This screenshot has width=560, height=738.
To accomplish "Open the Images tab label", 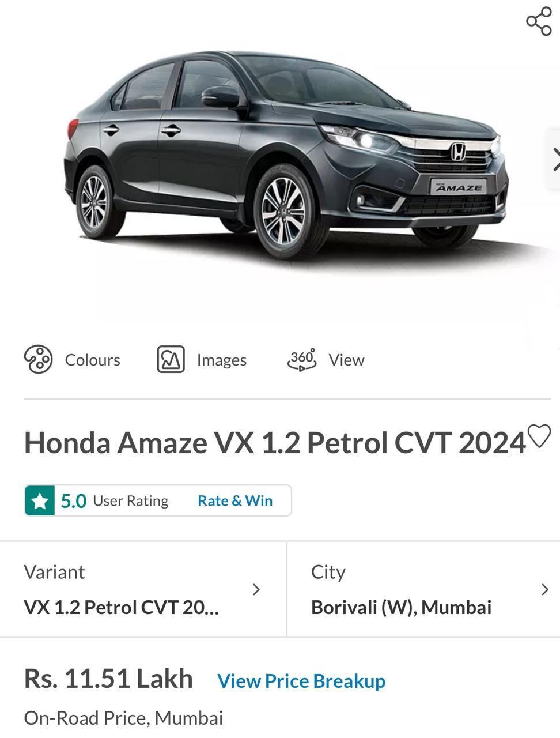I will [x=221, y=360].
